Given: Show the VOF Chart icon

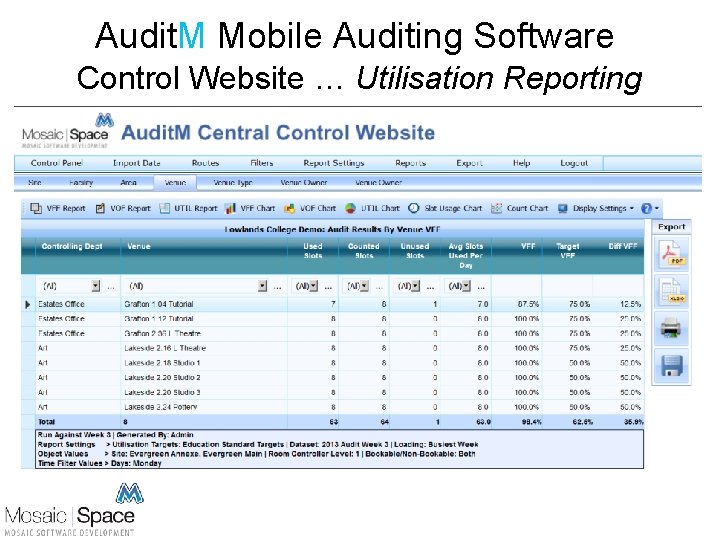Looking at the screenshot, I should pyautogui.click(x=289, y=208).
